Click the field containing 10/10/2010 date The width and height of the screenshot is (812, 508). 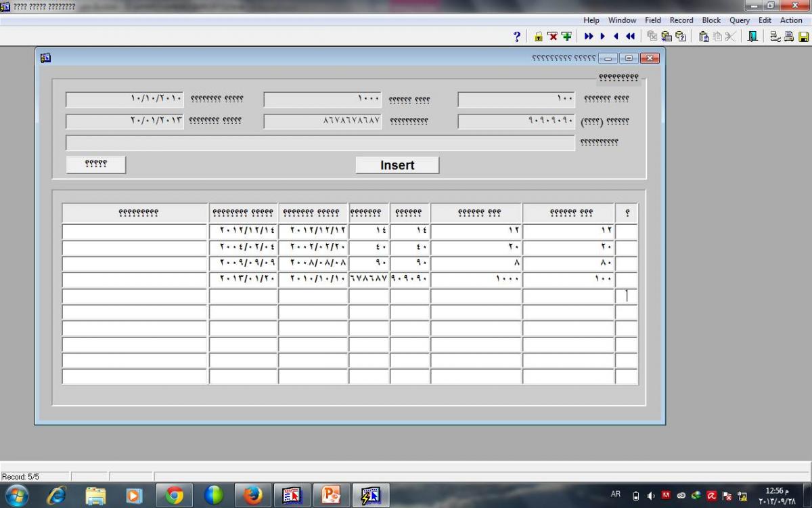point(125,100)
